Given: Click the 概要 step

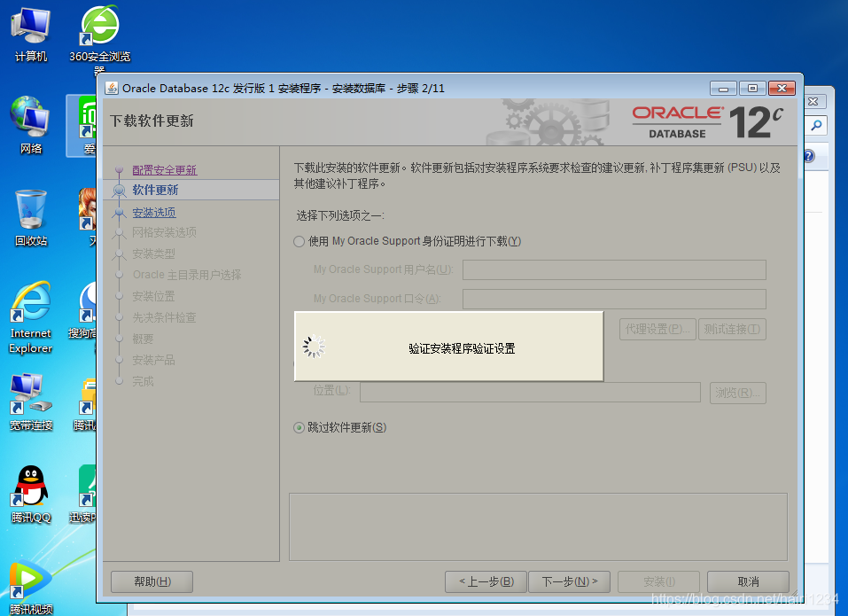Looking at the screenshot, I should [143, 339].
